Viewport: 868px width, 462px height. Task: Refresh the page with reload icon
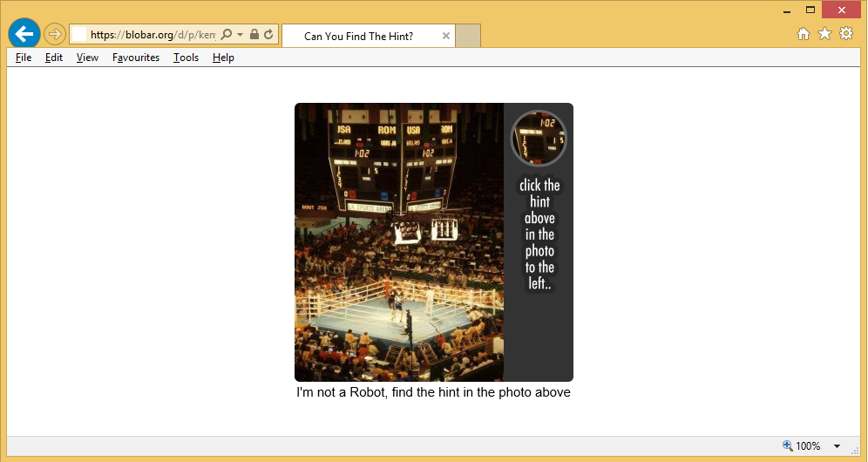[x=268, y=35]
